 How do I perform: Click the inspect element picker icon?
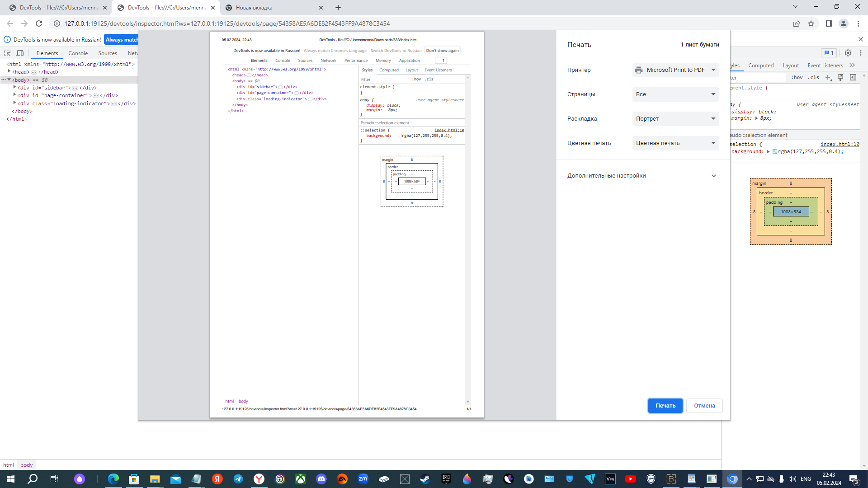click(7, 53)
